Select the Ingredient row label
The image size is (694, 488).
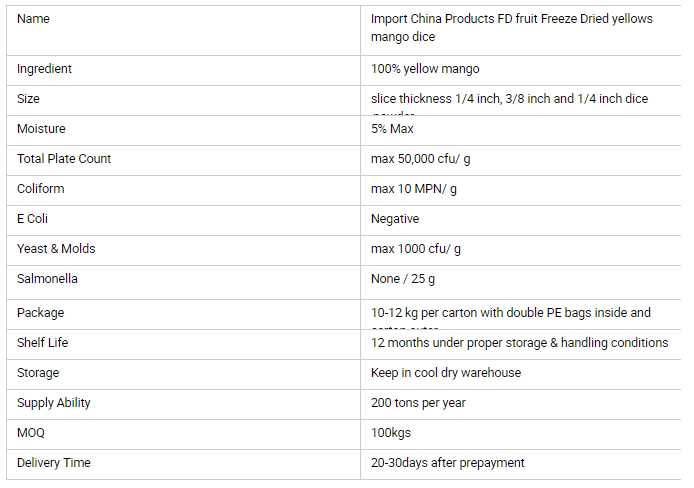point(45,69)
